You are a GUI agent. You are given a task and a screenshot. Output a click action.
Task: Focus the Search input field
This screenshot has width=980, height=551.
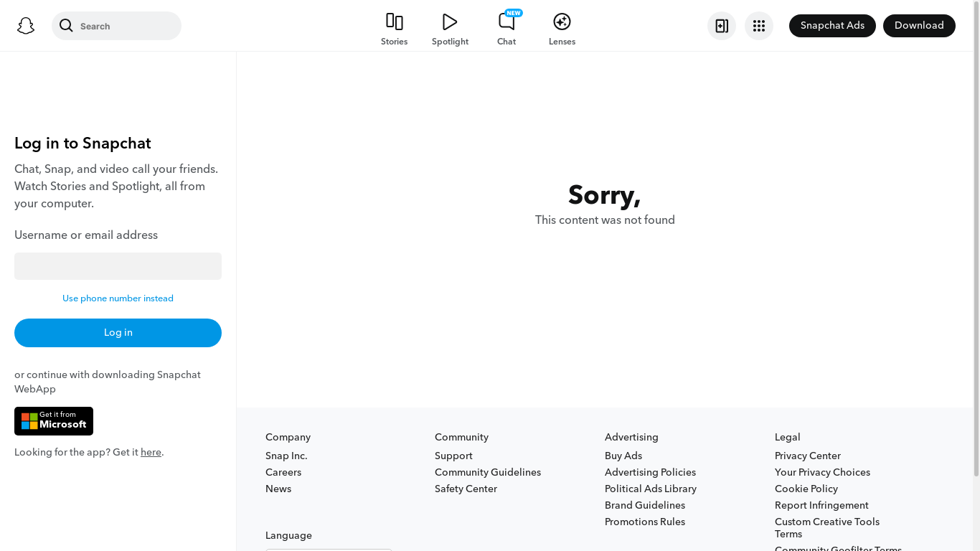(116, 26)
